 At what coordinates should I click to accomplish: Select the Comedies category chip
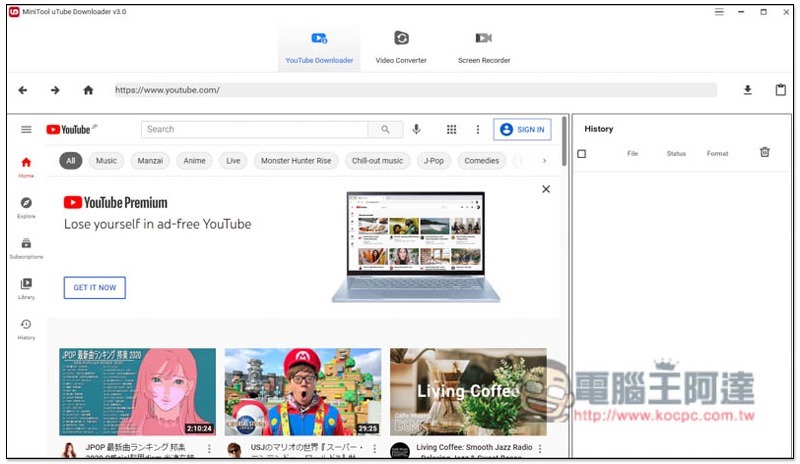pos(482,161)
